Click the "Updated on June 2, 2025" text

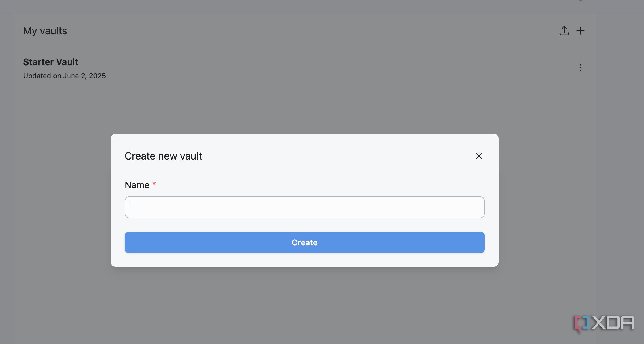click(64, 76)
